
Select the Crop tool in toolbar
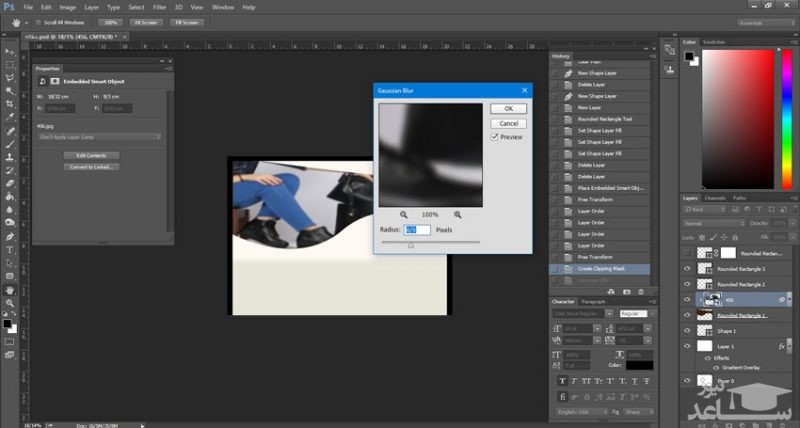[10, 104]
